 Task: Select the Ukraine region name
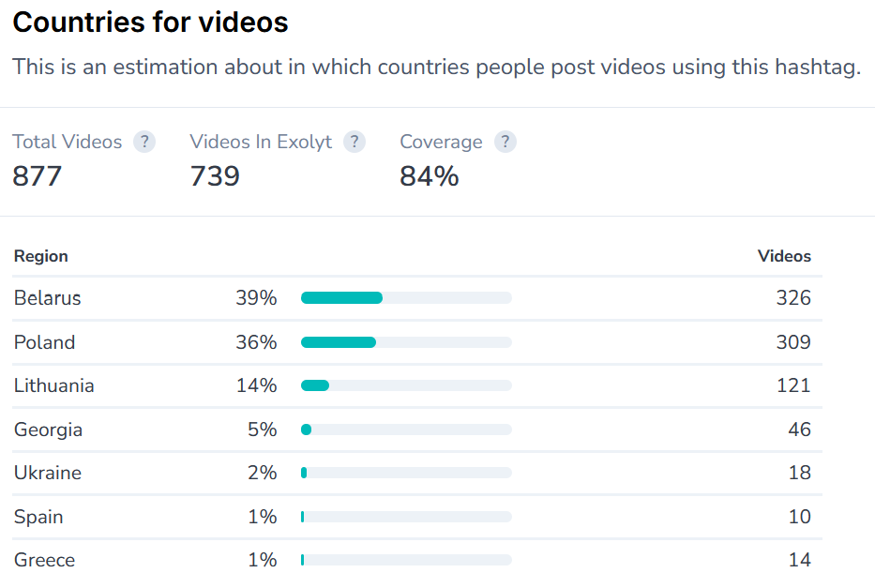(x=47, y=473)
